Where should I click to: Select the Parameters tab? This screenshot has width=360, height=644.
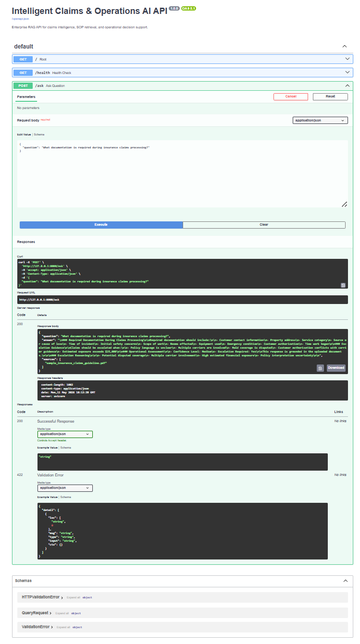pos(26,97)
